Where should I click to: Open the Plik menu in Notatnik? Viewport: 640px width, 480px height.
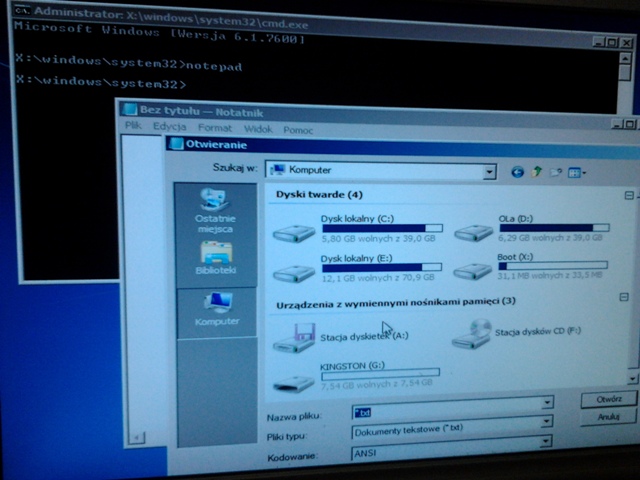point(133,125)
